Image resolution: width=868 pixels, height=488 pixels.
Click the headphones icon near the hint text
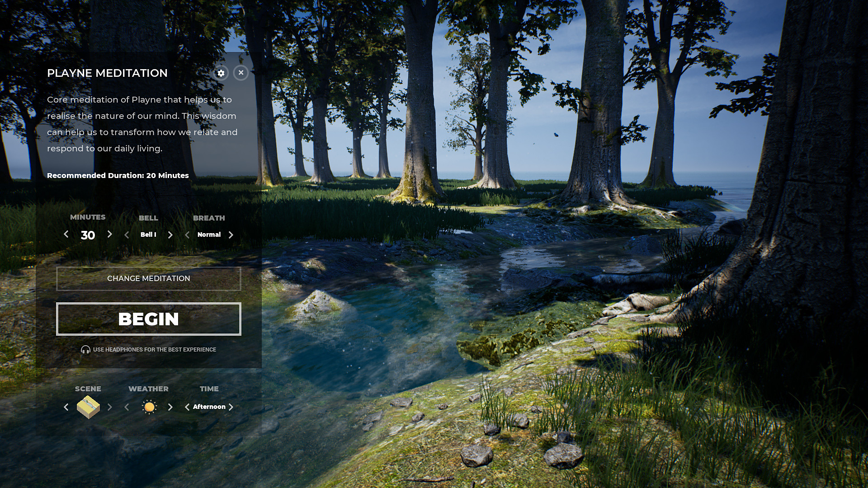coord(86,349)
